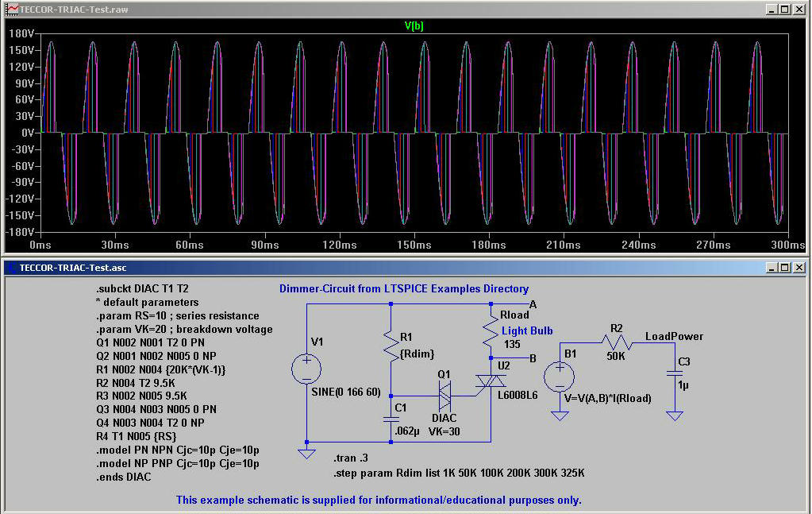
Task: Click the ground symbol below C3
Action: 675,415
